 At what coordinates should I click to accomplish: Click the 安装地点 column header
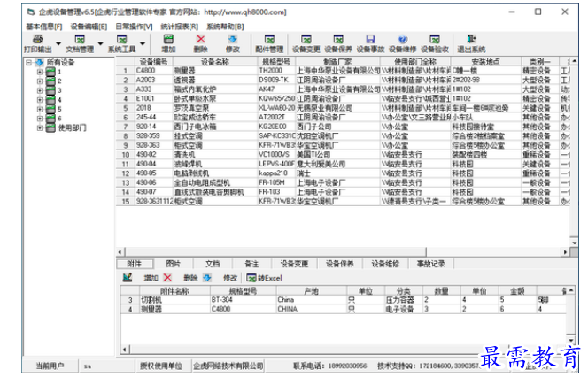pyautogui.click(x=485, y=62)
